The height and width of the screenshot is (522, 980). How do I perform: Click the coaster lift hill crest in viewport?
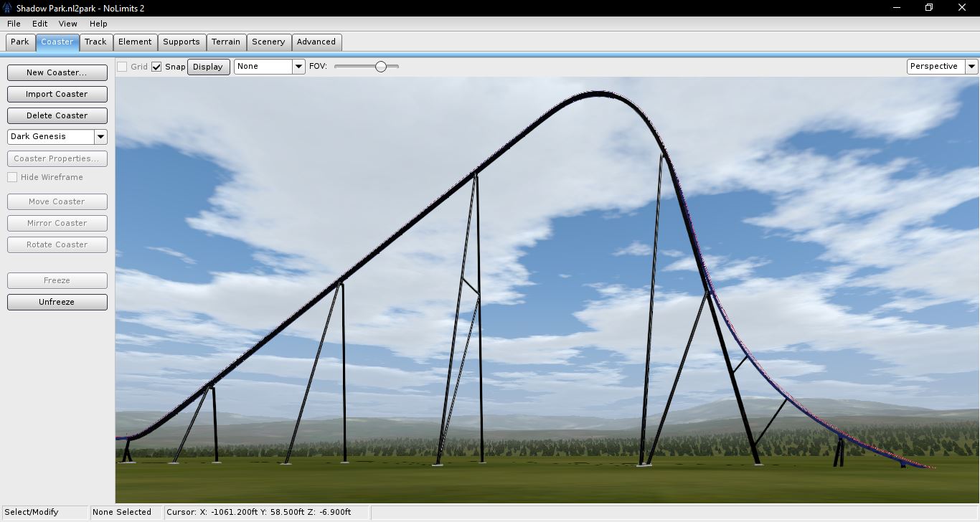(x=599, y=93)
